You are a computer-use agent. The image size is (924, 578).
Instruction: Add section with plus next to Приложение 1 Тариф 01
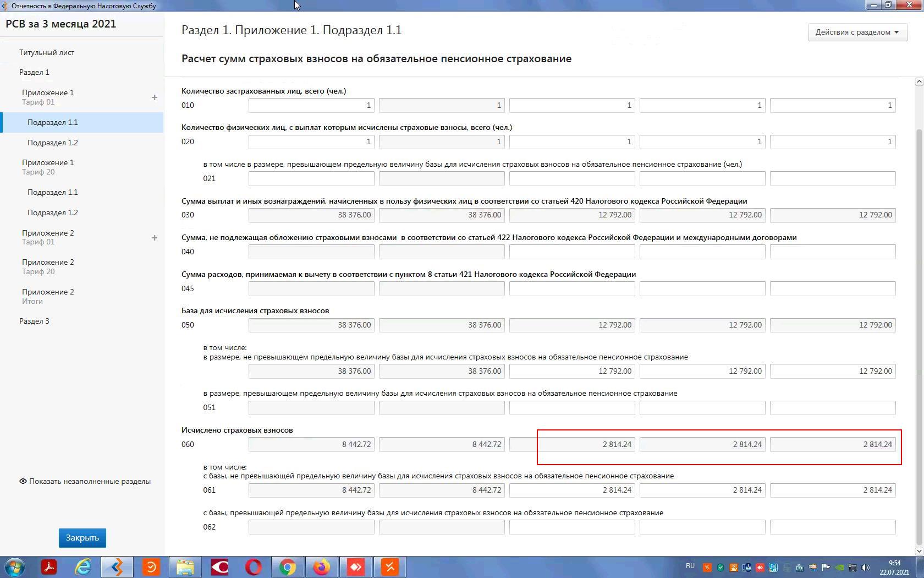click(x=155, y=97)
